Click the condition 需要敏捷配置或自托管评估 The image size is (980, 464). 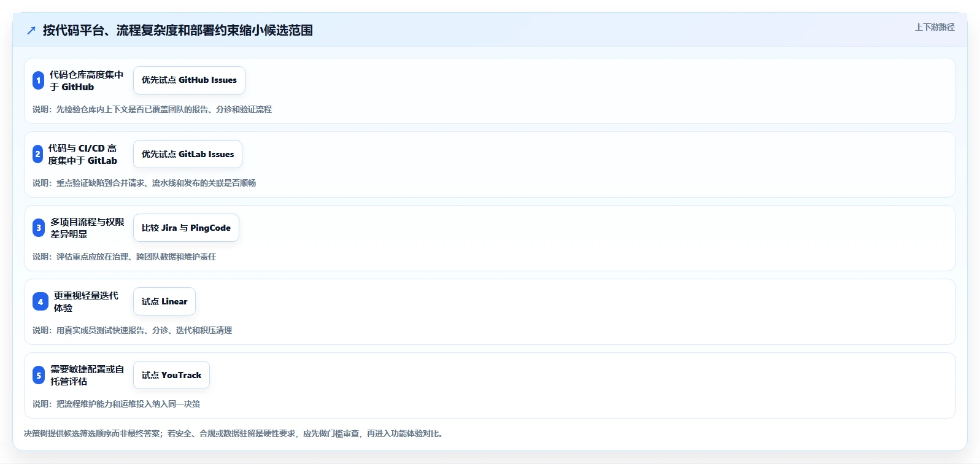pos(87,375)
